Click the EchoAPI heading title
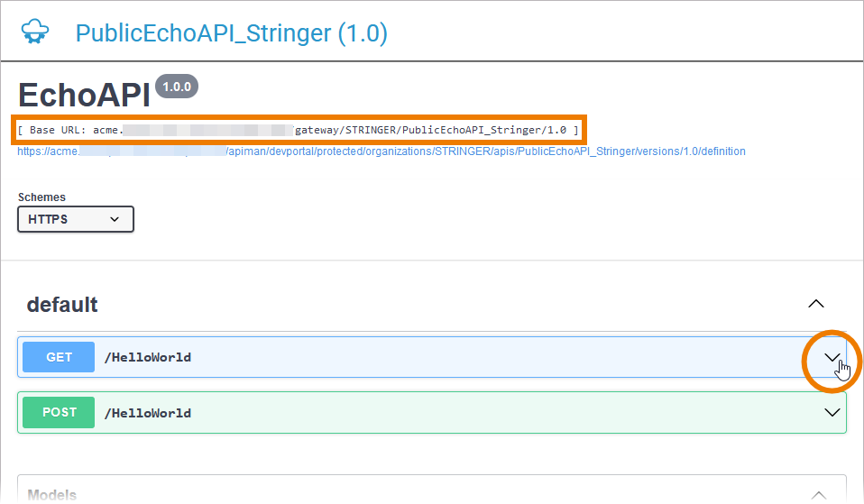This screenshot has width=864, height=504. coord(84,95)
